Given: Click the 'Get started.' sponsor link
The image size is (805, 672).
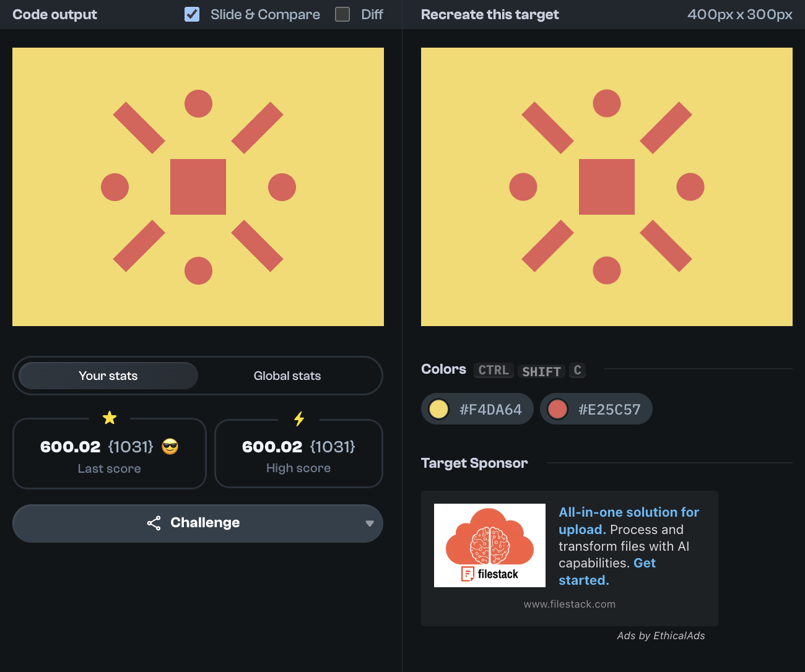Looking at the screenshot, I should tap(644, 564).
